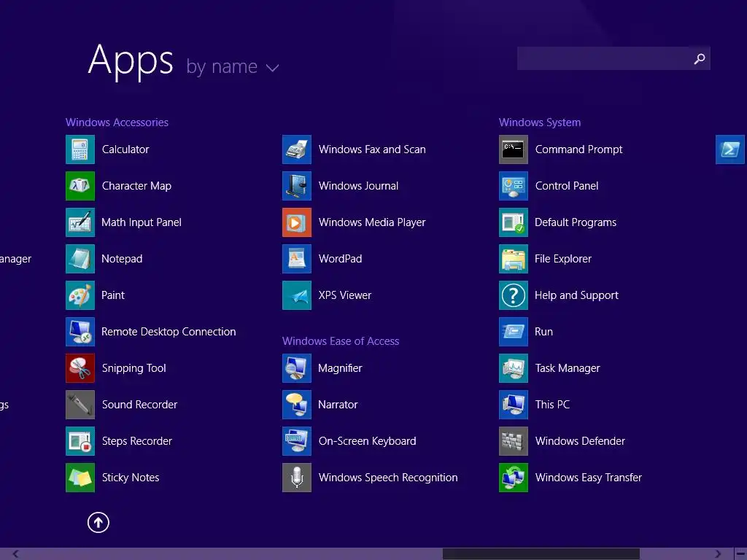Click the 'Windows Media Player' label
Screen dimensions: 747x560
click(x=372, y=222)
